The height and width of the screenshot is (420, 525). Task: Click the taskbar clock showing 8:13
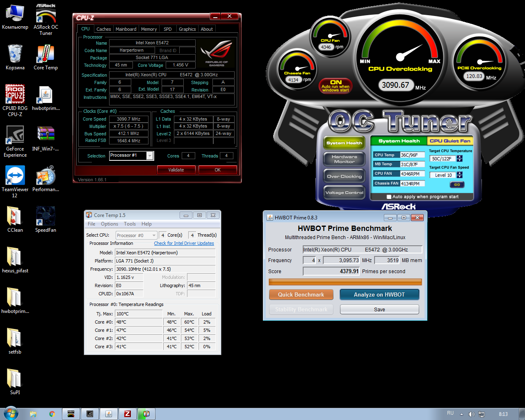click(503, 414)
